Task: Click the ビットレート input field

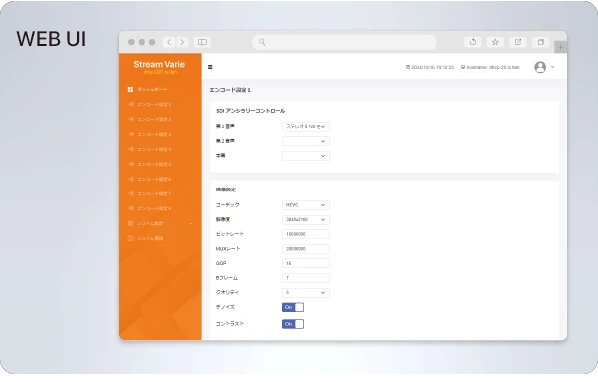Action: click(x=305, y=234)
